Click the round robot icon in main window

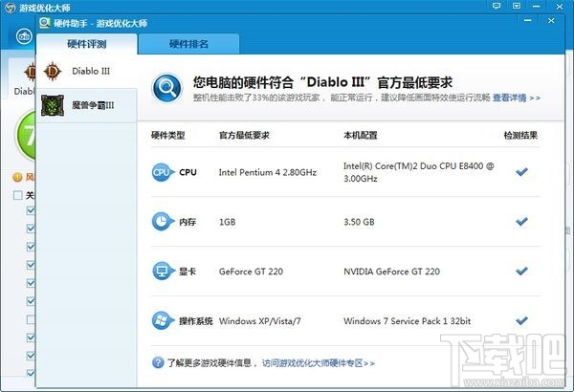(25, 36)
